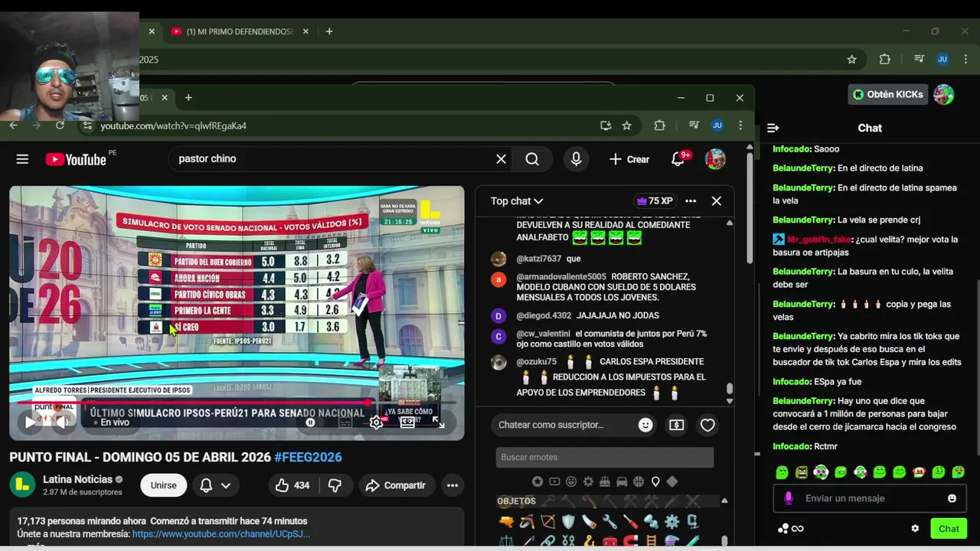
Task: Toggle autoplay switch in video player
Action: click(x=310, y=422)
